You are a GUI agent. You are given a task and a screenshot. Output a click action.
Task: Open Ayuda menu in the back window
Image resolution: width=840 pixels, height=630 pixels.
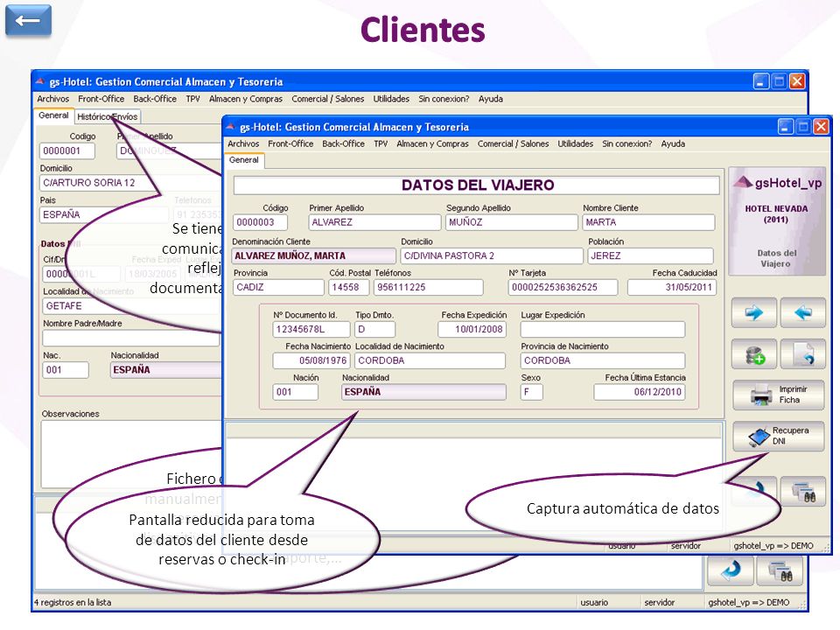(491, 99)
